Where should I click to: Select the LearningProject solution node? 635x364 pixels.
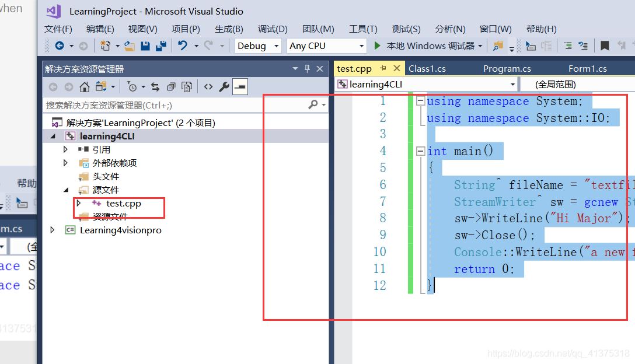click(x=141, y=123)
